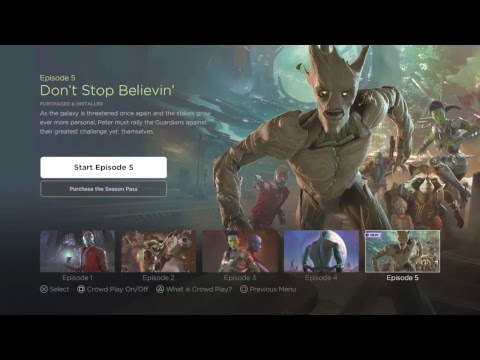The height and width of the screenshot is (360, 480).
Task: Click the episode description starting 'As the galaxy'
Action: click(125, 123)
